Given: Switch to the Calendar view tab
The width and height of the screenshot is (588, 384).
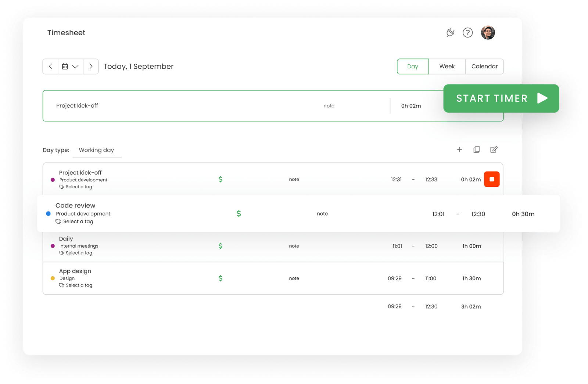Looking at the screenshot, I should 484,67.
